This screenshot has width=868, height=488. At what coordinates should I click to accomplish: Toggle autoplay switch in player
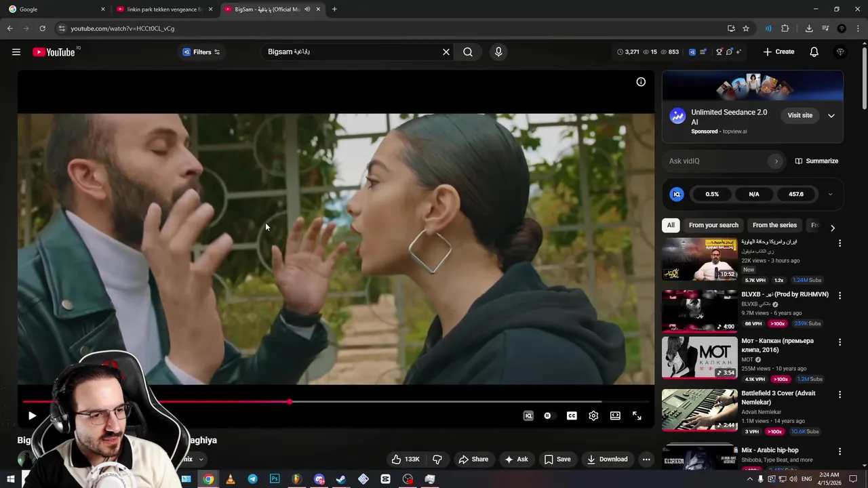point(548,416)
